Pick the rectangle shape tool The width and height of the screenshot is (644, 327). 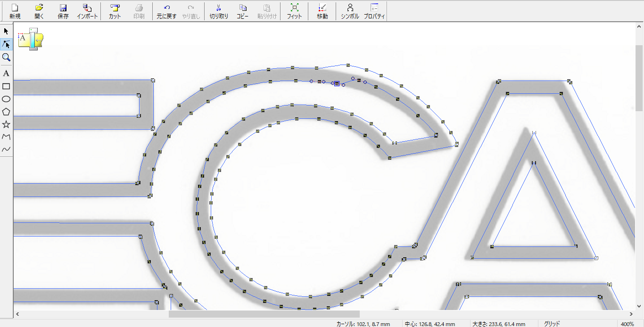tap(6, 86)
